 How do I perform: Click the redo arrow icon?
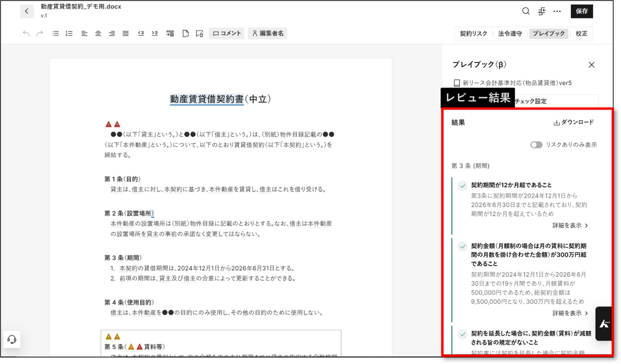click(x=40, y=33)
